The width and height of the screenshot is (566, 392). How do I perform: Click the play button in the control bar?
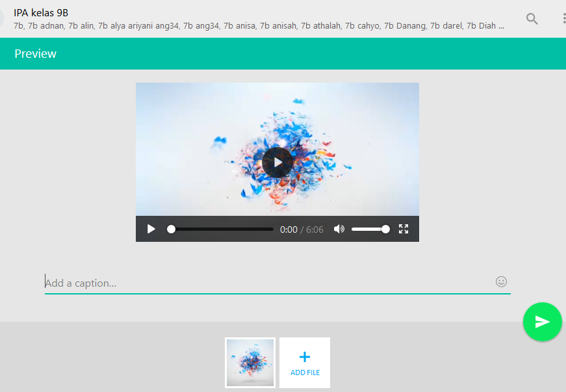(x=151, y=229)
